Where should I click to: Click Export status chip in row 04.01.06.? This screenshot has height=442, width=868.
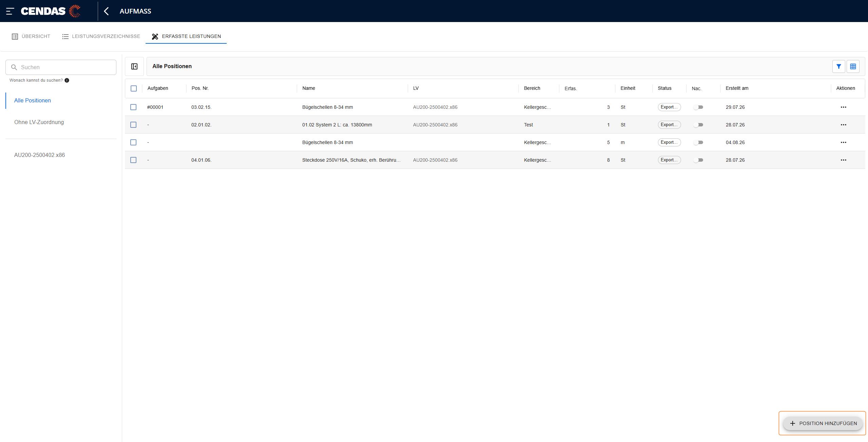(x=669, y=160)
